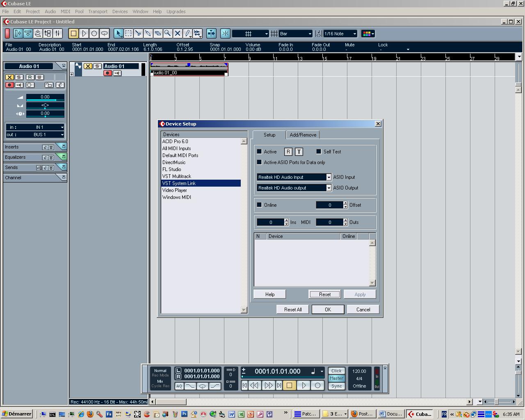525x420 pixels.
Task: Toggle the Click metronome button
Action: click(336, 371)
